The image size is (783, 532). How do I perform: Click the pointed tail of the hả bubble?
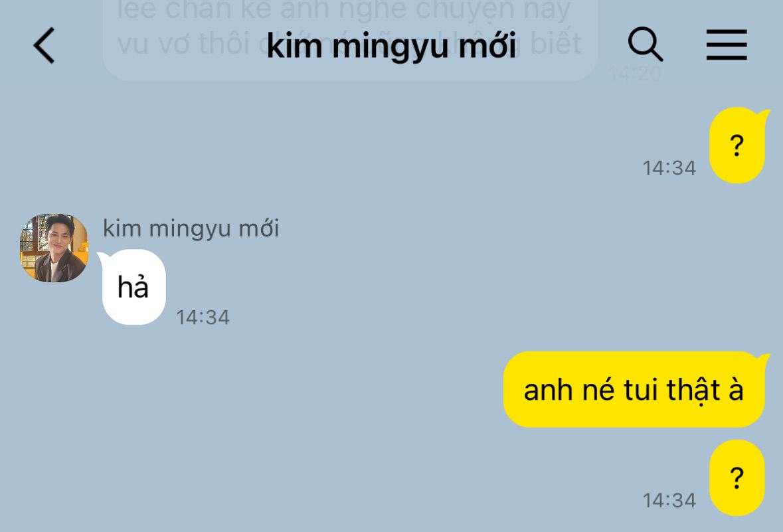point(102,257)
